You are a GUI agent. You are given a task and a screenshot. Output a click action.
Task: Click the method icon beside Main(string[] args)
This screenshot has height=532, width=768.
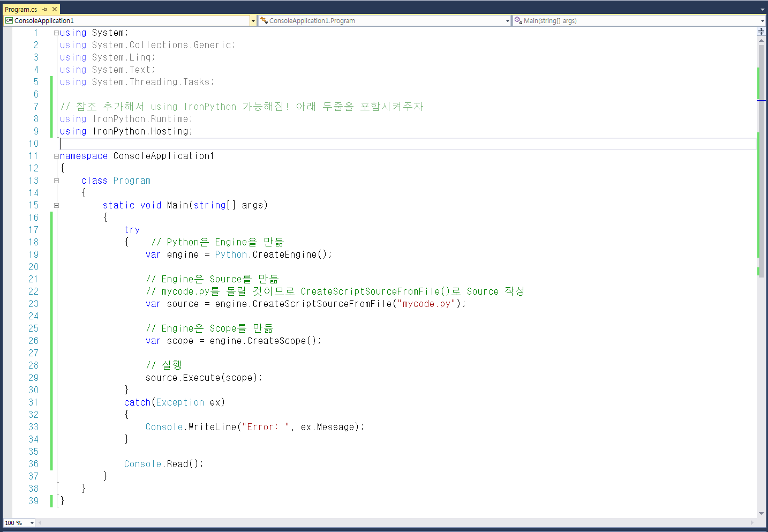518,20
